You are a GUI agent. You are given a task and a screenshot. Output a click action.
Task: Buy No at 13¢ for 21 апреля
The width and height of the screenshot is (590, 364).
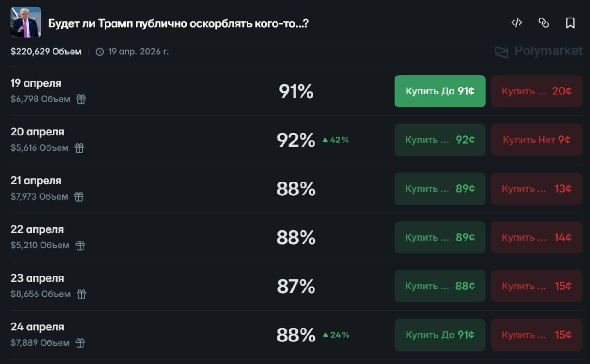tap(536, 189)
